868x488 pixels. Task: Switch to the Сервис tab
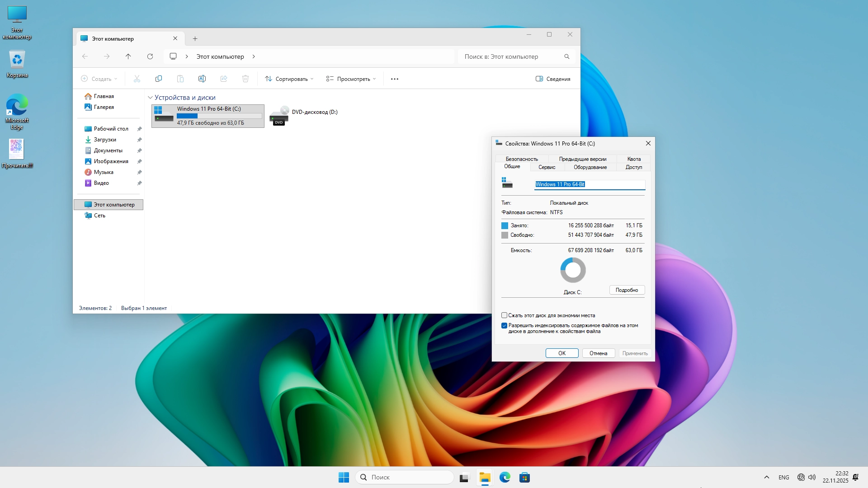[x=547, y=167]
